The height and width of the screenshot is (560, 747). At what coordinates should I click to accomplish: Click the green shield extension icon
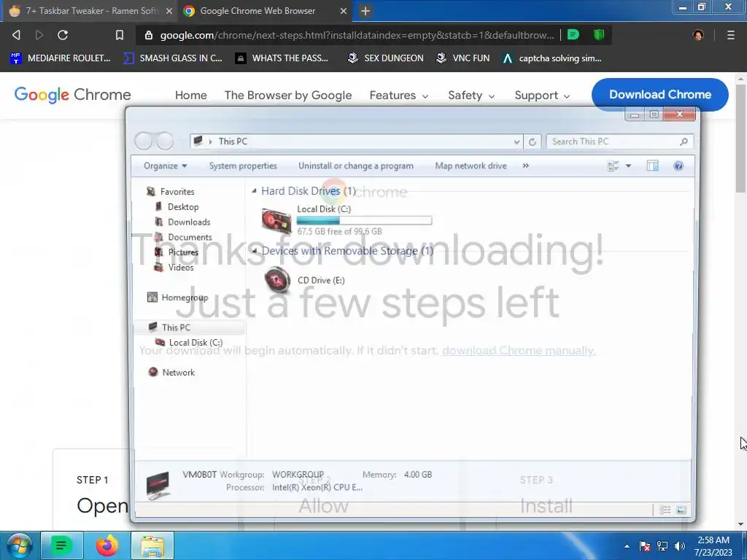tap(599, 34)
